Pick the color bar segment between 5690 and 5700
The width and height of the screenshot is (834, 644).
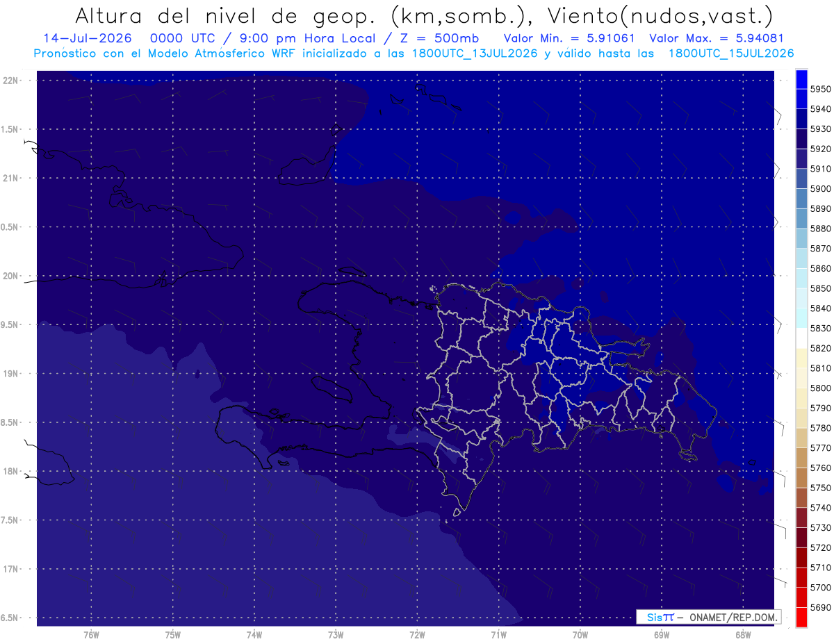point(801,597)
